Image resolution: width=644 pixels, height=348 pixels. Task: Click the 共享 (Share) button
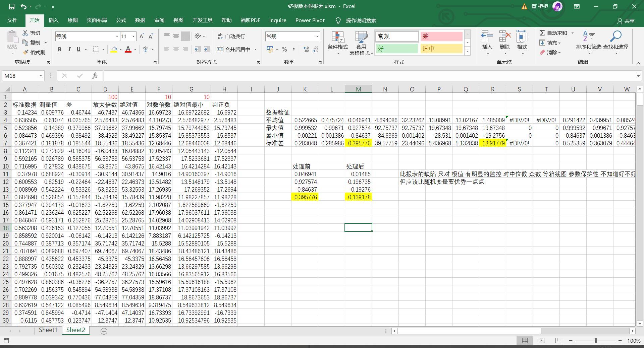pyautogui.click(x=626, y=21)
